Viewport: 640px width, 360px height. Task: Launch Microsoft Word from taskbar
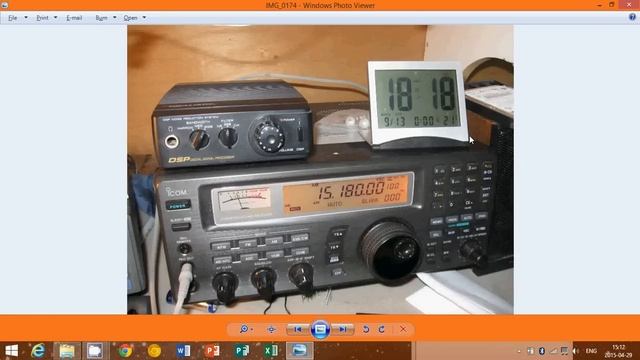184,351
